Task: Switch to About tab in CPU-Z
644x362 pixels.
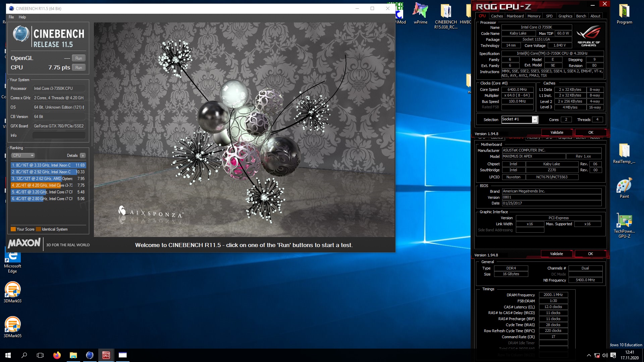Action: [595, 16]
